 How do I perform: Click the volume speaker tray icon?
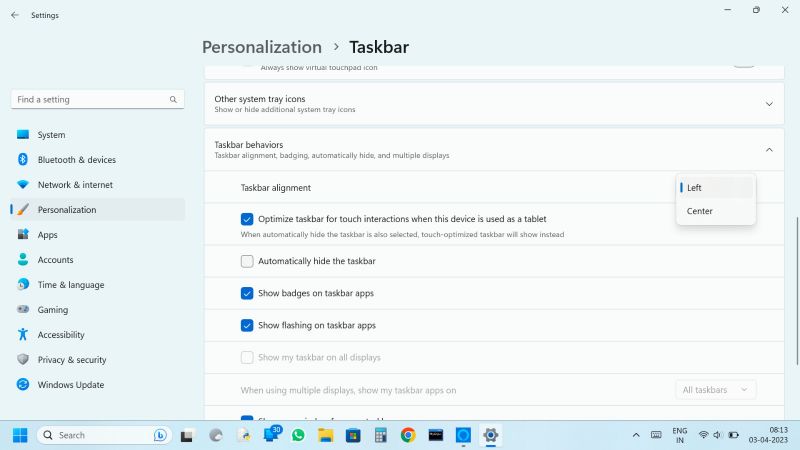coord(717,435)
